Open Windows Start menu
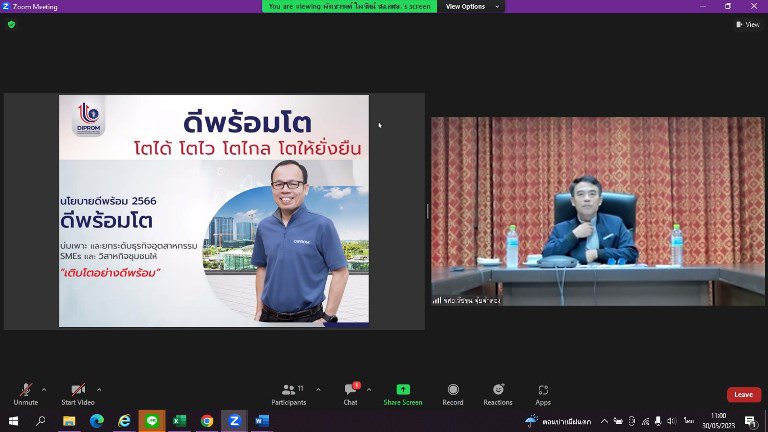The image size is (768, 432). click(13, 421)
